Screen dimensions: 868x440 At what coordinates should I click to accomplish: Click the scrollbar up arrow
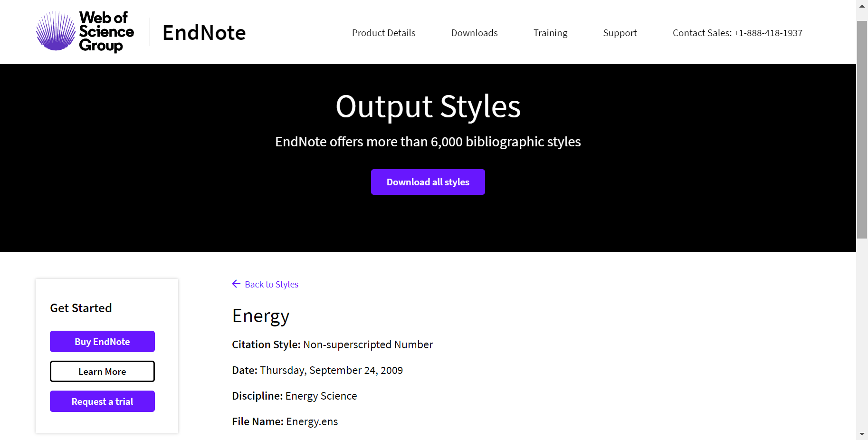[861, 6]
